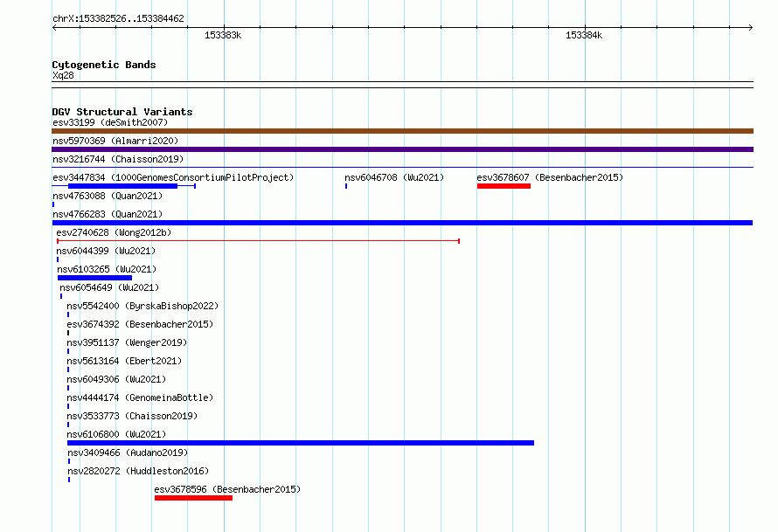Open nsv6049306 (Wu2021) variant label
778x532 pixels.
116,379
